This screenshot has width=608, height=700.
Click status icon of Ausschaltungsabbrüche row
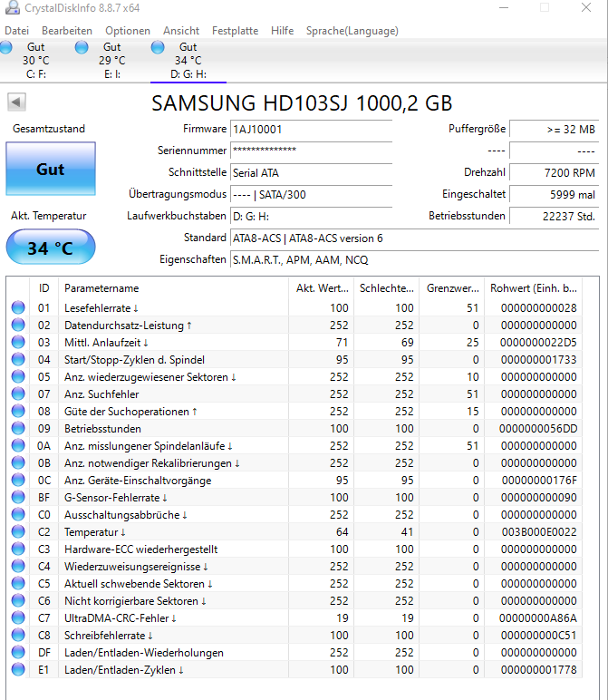(x=18, y=514)
